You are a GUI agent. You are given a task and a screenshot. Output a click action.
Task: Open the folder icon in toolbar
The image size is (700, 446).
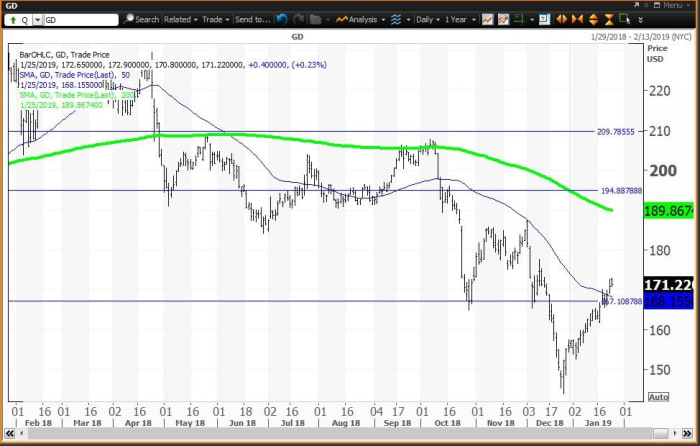pos(316,19)
